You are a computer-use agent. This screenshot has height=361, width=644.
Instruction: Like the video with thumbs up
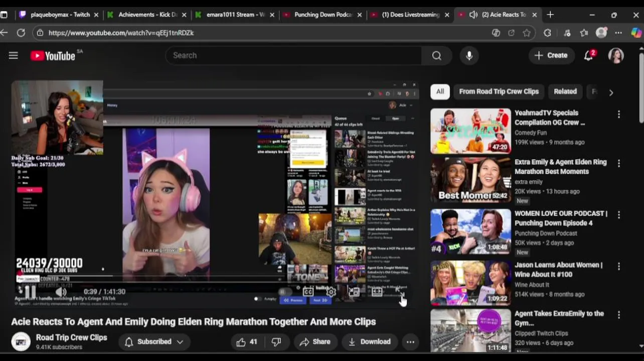(x=247, y=342)
